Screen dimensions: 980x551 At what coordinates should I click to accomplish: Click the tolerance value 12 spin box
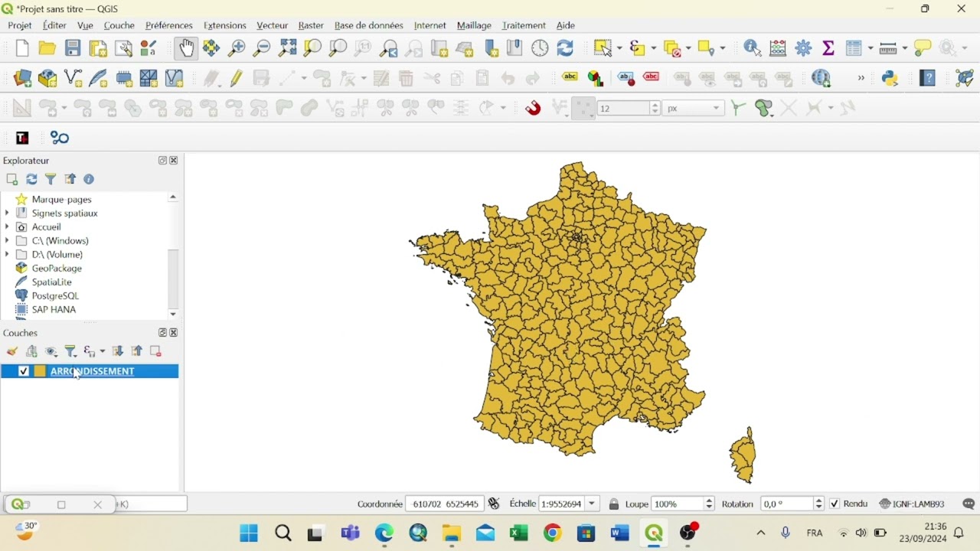629,109
